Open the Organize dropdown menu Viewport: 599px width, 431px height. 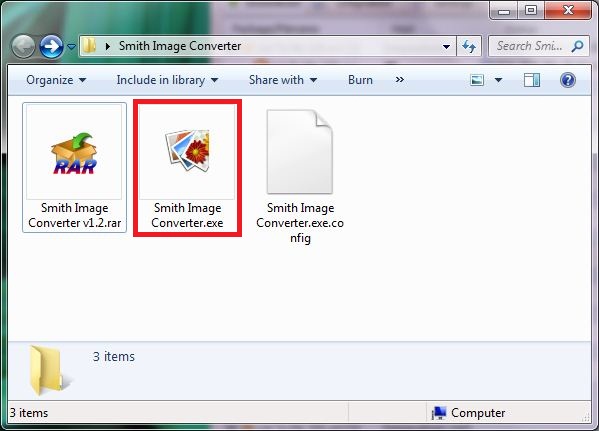[56, 80]
